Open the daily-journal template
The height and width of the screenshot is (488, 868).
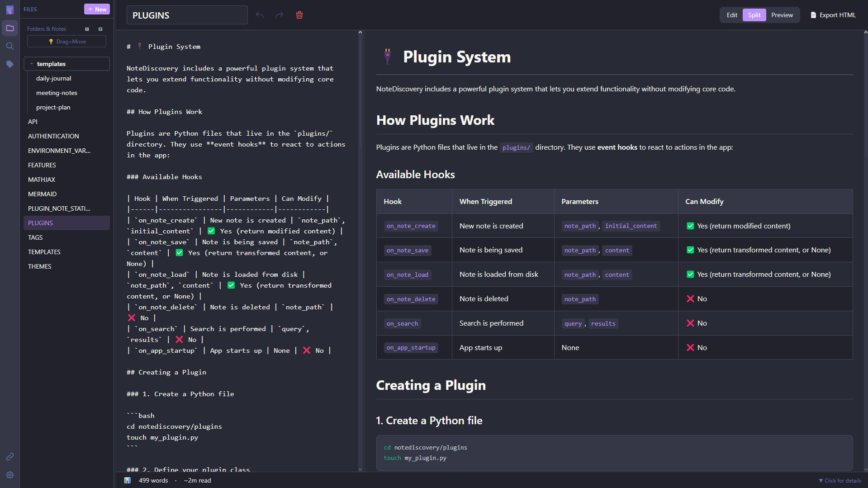click(53, 78)
